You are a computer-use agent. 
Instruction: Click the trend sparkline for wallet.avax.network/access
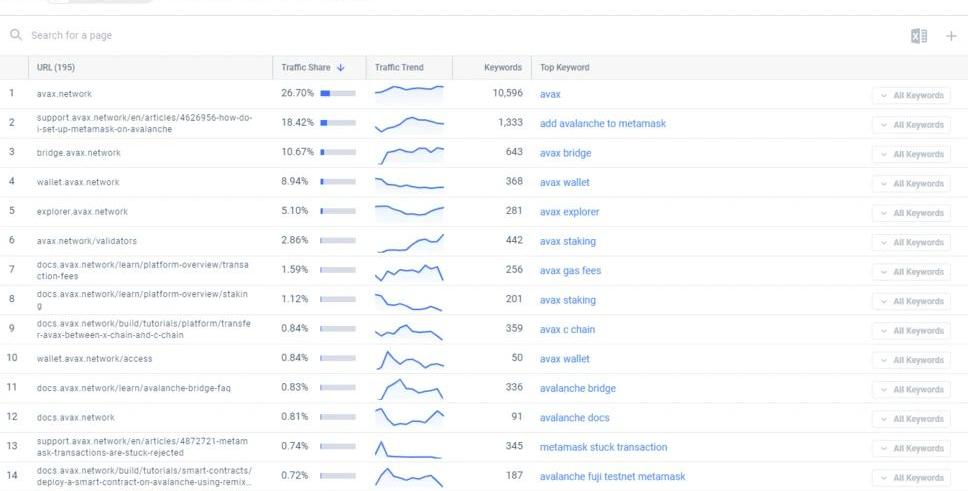click(x=409, y=359)
